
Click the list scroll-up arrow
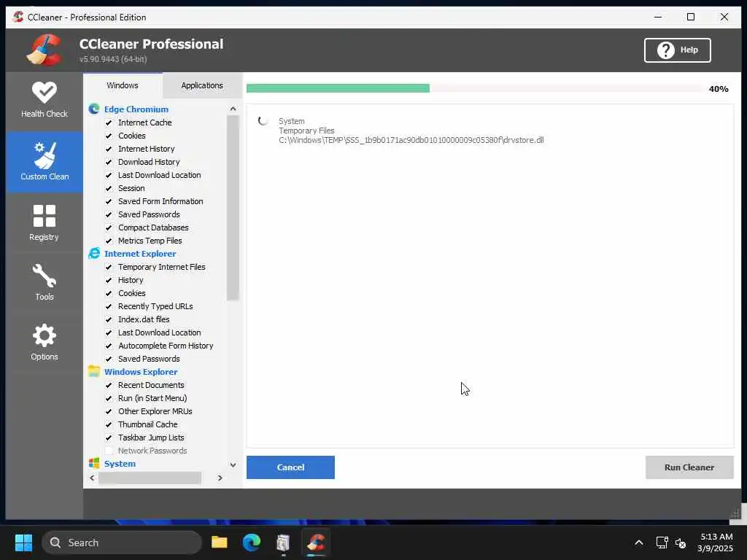[x=233, y=109]
